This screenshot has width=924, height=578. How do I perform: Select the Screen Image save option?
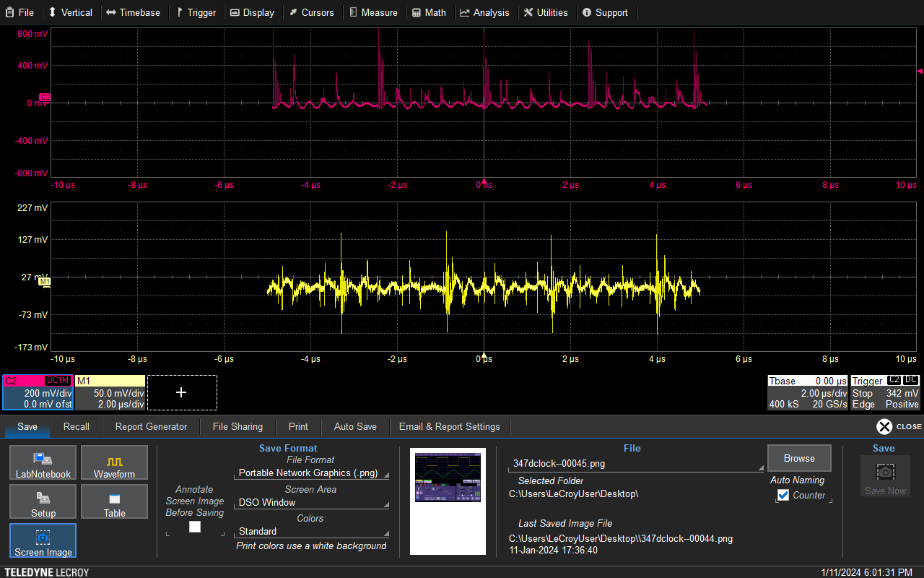click(x=43, y=540)
